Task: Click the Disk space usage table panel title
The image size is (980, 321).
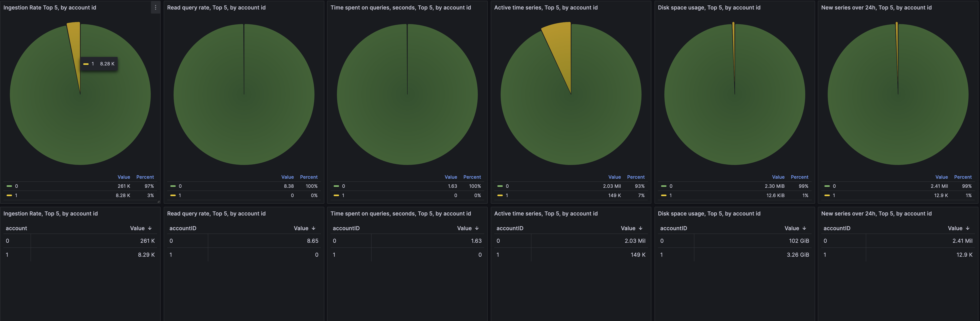Action: pyautogui.click(x=709, y=214)
